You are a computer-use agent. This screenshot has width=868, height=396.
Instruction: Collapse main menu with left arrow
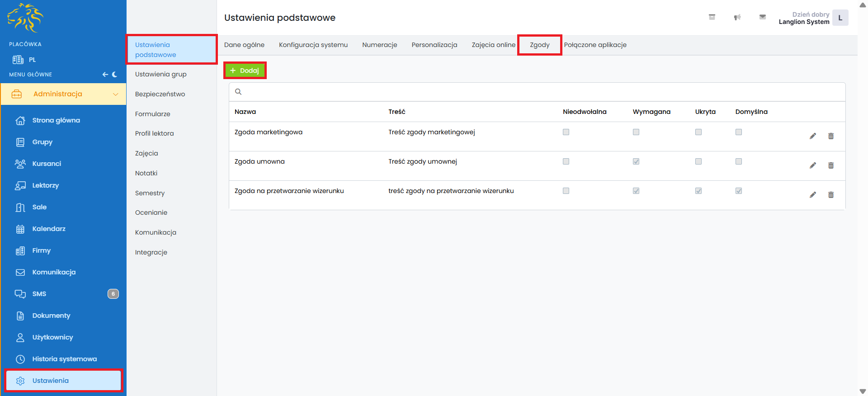pos(105,75)
